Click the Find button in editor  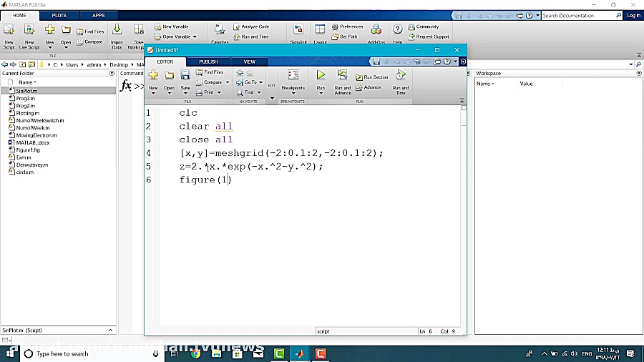click(245, 92)
